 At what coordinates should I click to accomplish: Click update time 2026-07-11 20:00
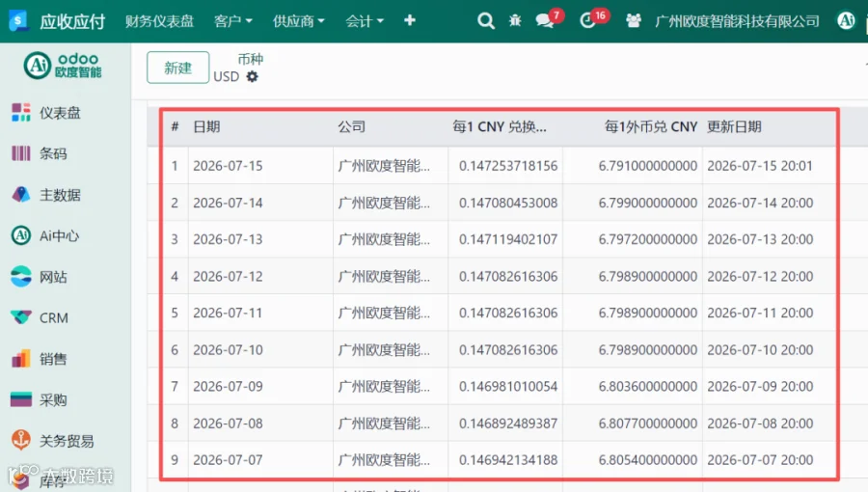coord(760,313)
